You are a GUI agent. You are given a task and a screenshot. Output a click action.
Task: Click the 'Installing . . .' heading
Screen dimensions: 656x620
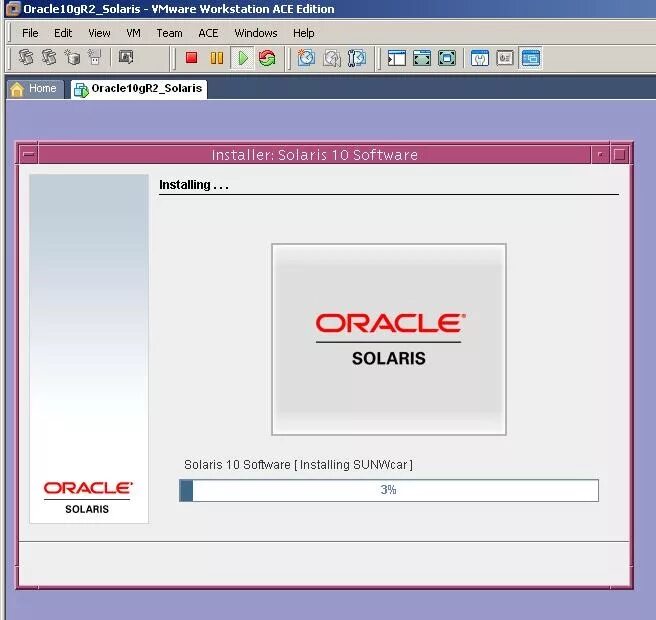tap(194, 185)
